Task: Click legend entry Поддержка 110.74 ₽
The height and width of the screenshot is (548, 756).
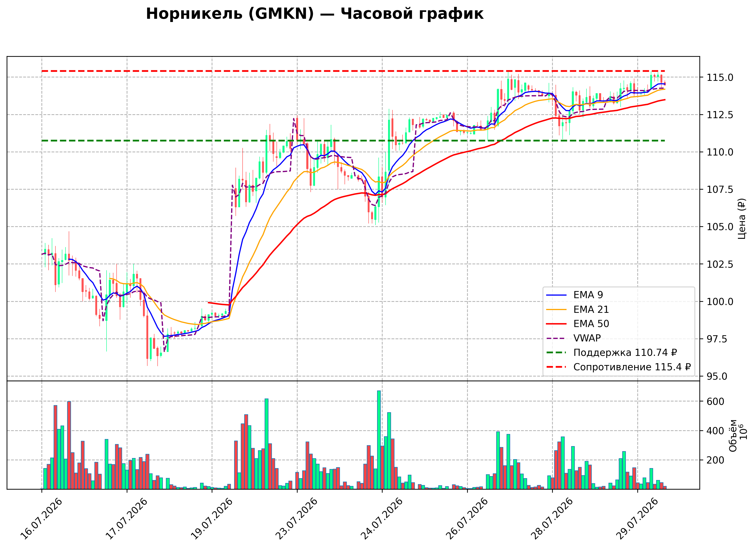Action: tap(612, 352)
